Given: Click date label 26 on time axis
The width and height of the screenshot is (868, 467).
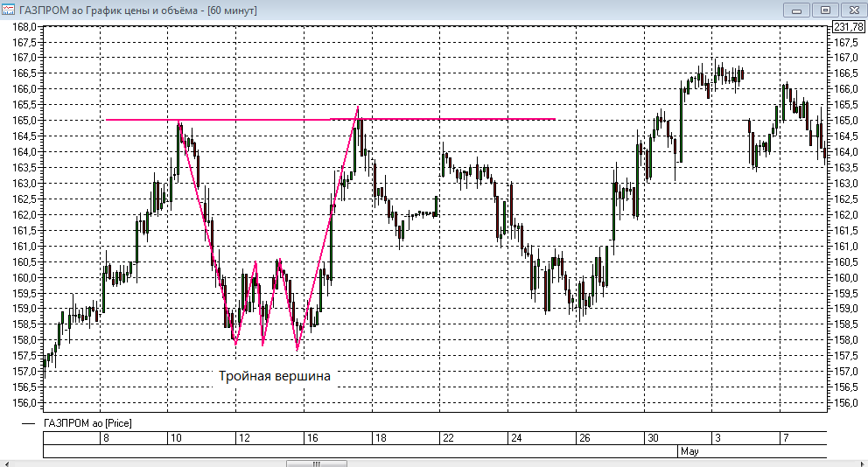Looking at the screenshot, I should tap(584, 437).
